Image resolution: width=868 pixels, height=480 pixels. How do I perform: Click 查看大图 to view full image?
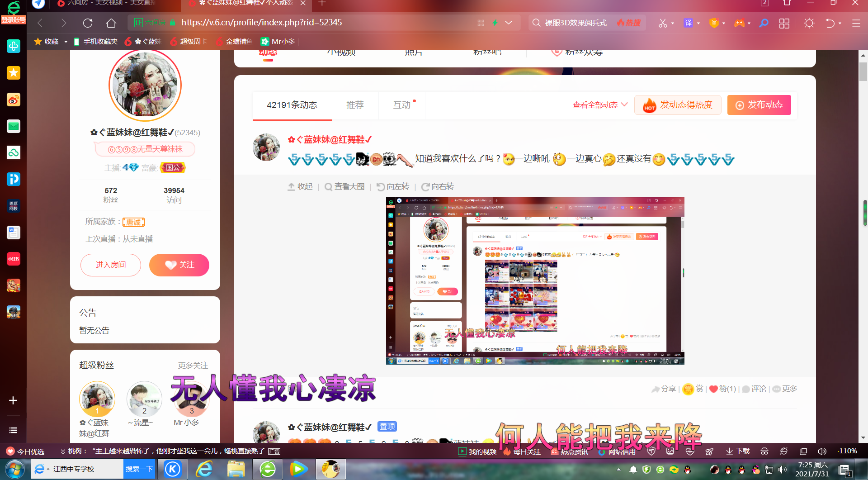(x=344, y=186)
